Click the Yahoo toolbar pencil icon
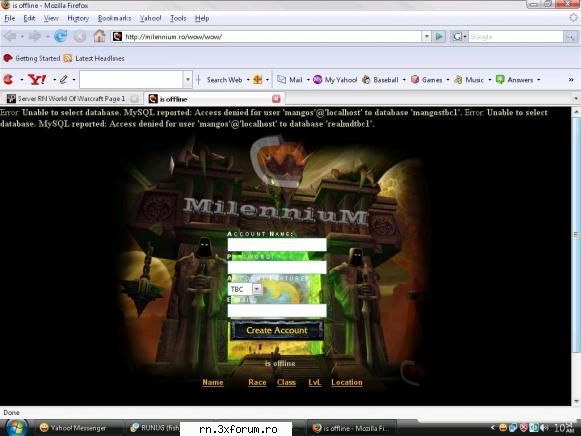Image resolution: width=581 pixels, height=436 pixels. click(x=63, y=79)
